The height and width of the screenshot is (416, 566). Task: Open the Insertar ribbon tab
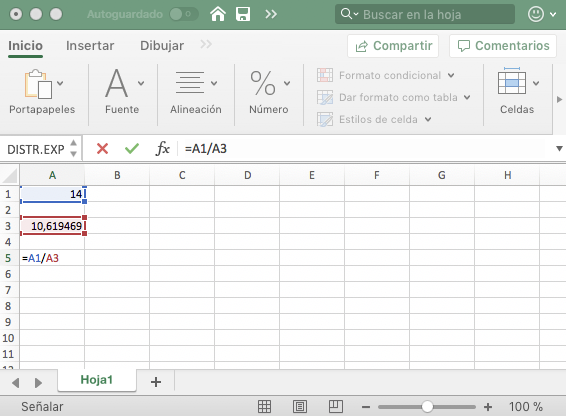click(x=90, y=46)
